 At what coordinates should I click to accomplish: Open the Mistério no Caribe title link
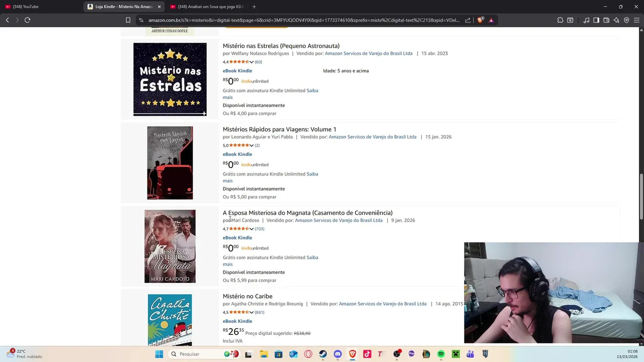pyautogui.click(x=248, y=296)
